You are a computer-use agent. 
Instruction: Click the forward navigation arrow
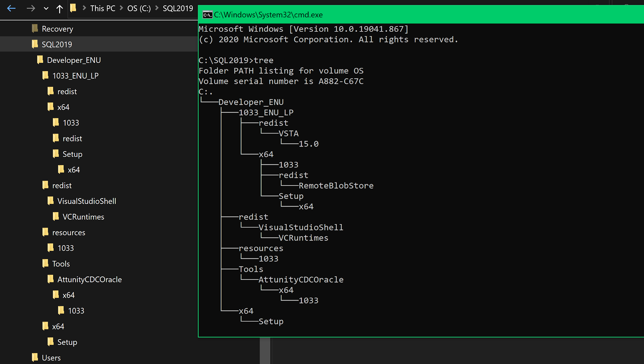[x=31, y=8]
